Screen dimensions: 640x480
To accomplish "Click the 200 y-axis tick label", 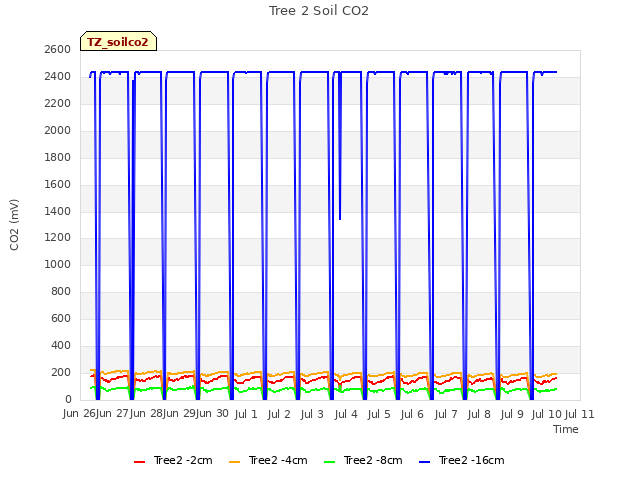I will click(x=61, y=372).
